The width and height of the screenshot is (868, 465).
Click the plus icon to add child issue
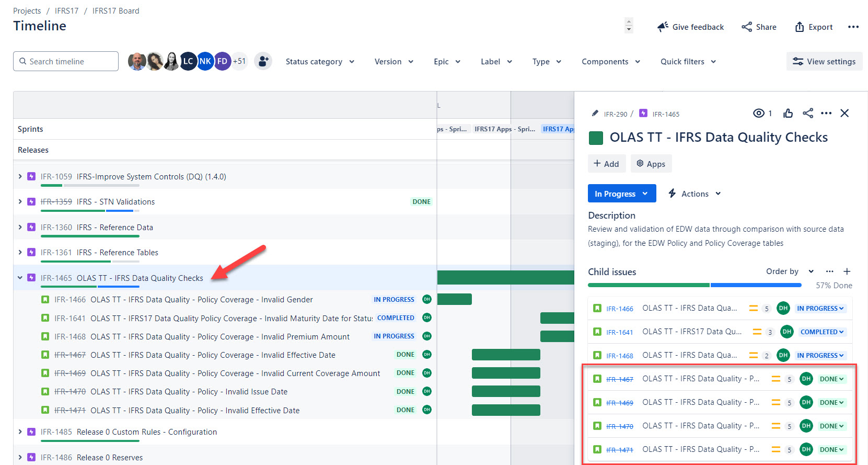[847, 271]
